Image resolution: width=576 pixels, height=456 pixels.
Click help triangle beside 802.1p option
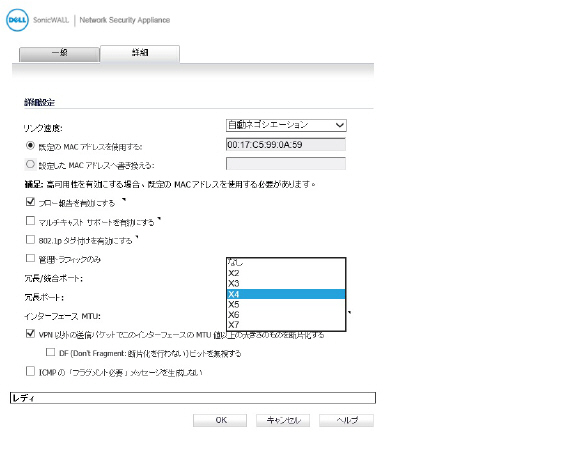coord(137,237)
